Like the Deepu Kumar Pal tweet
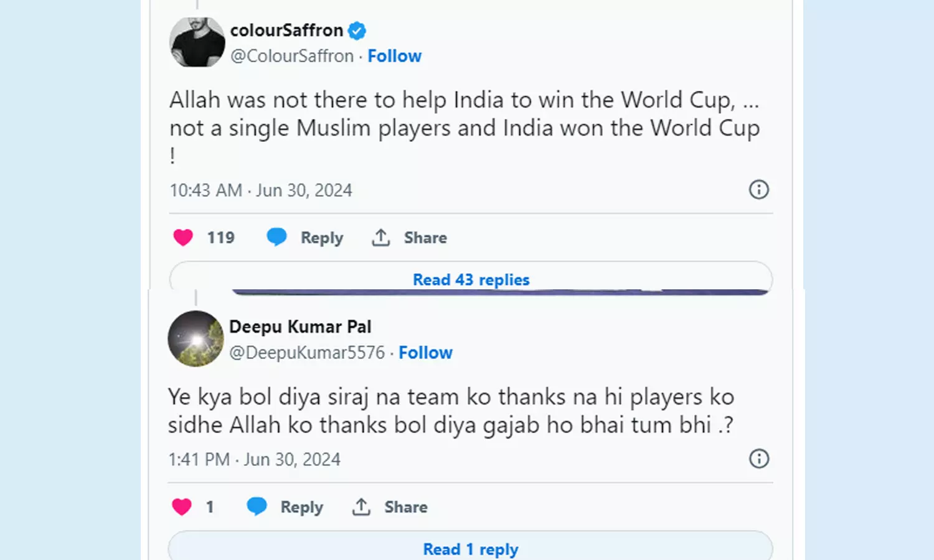 click(182, 507)
